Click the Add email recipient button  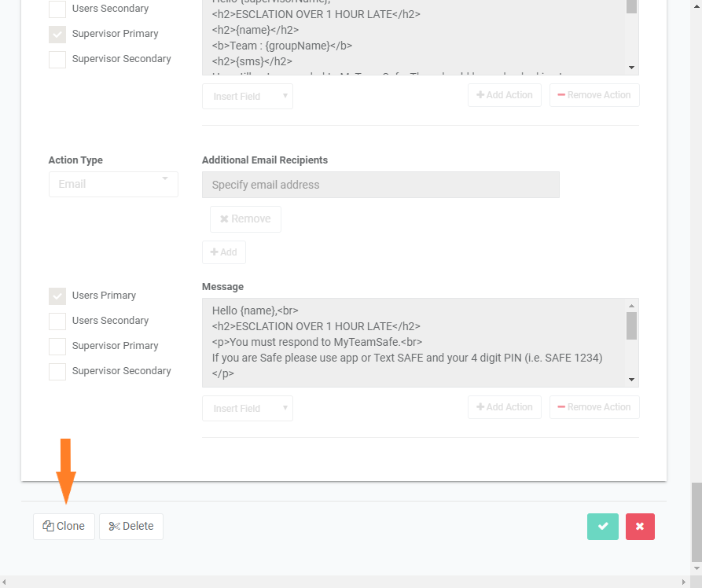tap(224, 252)
